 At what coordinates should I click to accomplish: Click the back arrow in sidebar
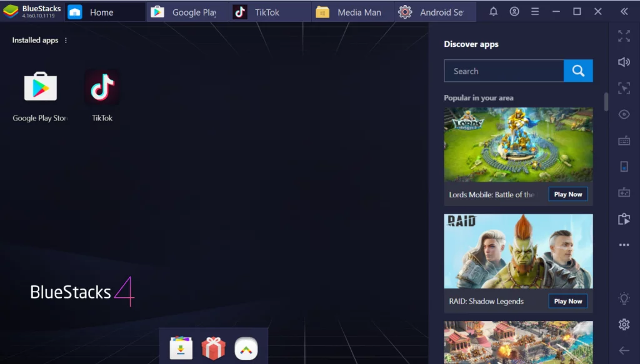(624, 350)
